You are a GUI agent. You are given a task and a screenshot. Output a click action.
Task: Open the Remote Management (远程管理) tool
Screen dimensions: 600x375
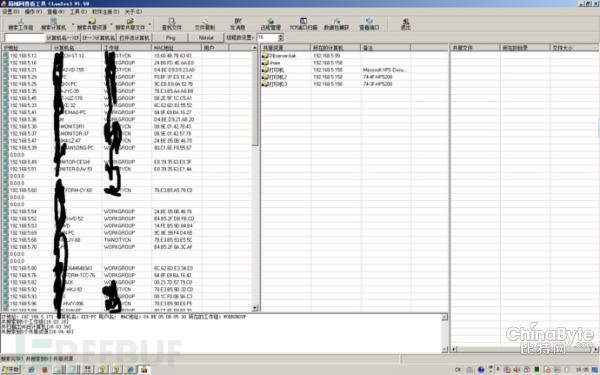pos(271,24)
